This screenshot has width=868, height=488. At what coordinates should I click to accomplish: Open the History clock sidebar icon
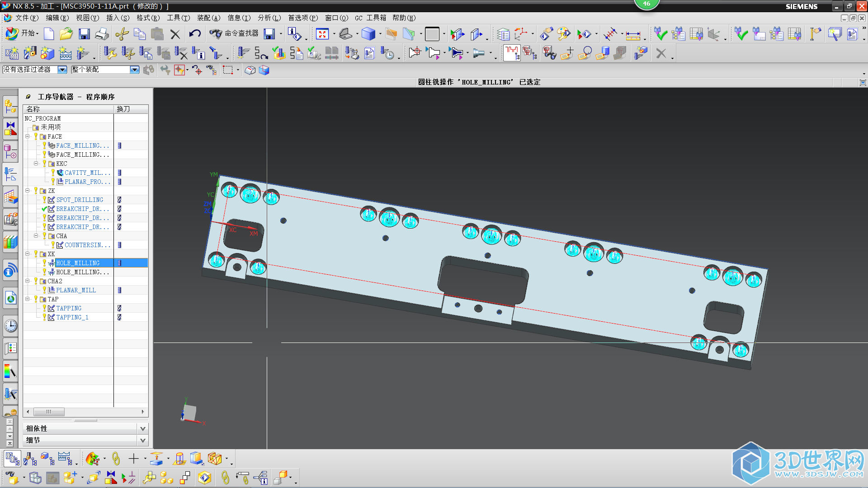click(11, 325)
